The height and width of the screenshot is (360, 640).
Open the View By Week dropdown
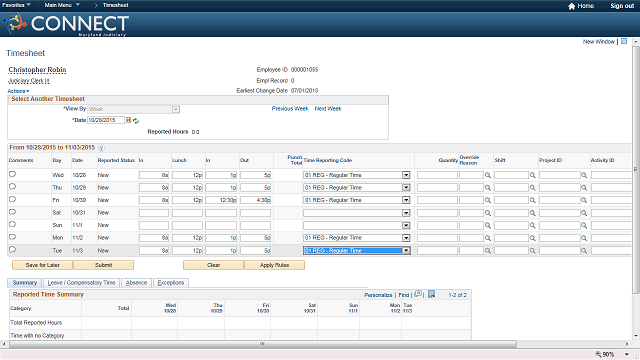click(176, 109)
